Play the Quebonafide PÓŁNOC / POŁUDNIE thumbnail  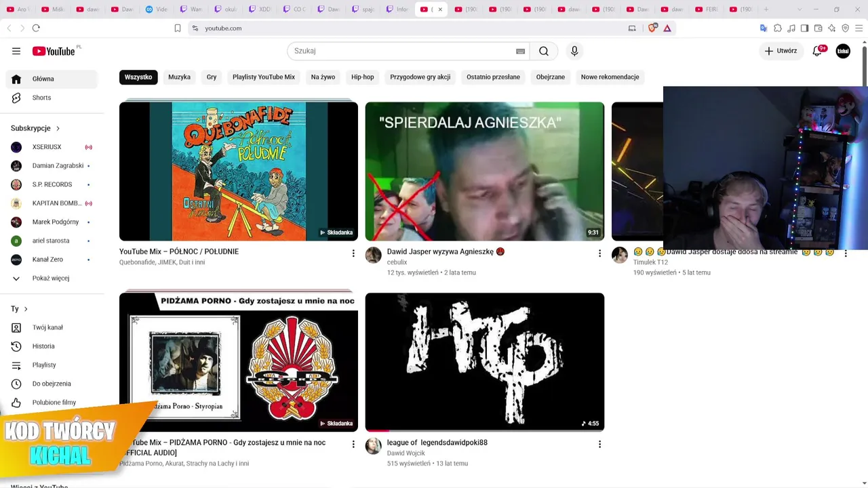[239, 171]
